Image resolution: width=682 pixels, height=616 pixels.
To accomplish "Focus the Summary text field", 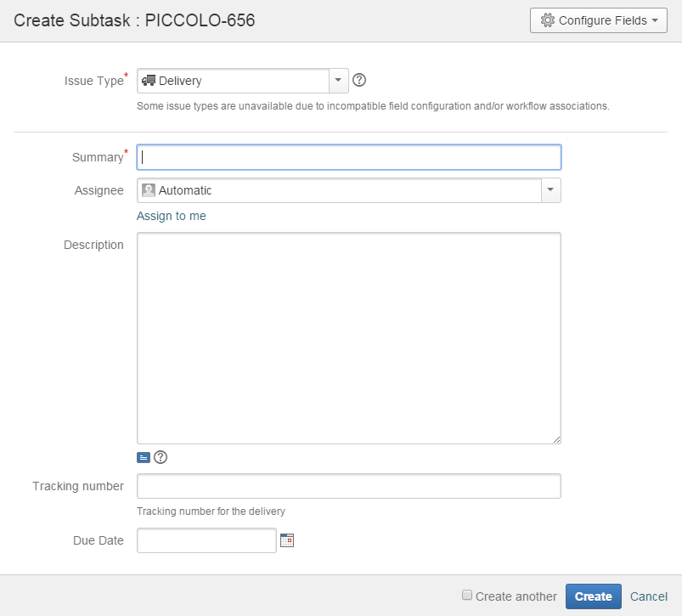I will 348,157.
